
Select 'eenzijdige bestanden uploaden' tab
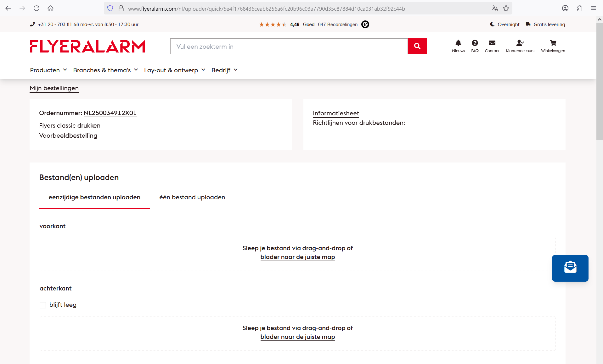94,197
